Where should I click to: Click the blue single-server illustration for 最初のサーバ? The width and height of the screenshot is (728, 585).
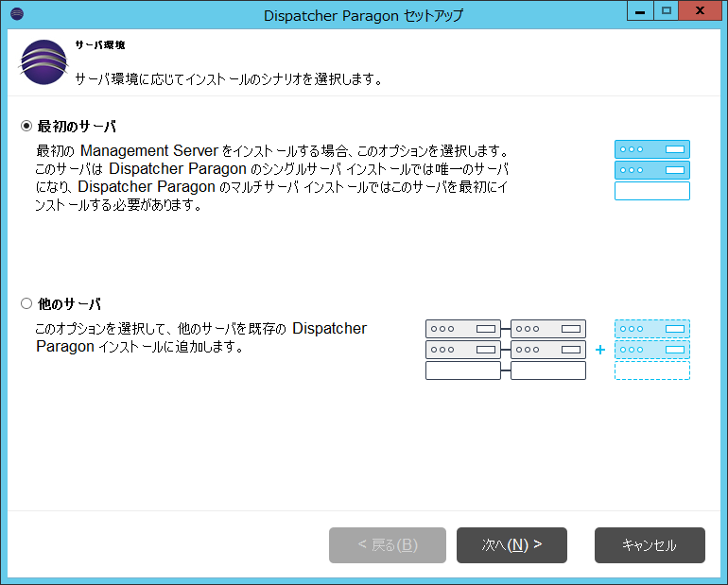tap(651, 170)
